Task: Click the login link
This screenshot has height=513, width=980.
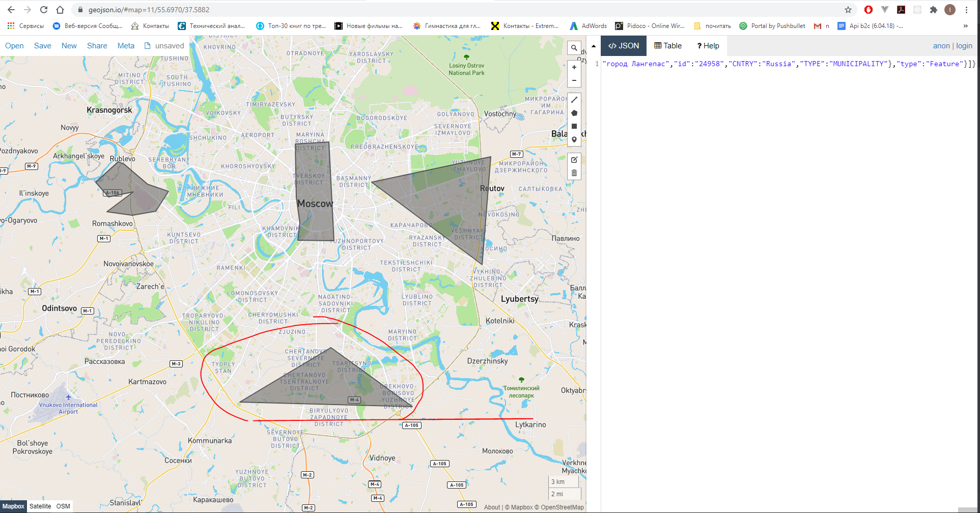Action: pos(964,46)
